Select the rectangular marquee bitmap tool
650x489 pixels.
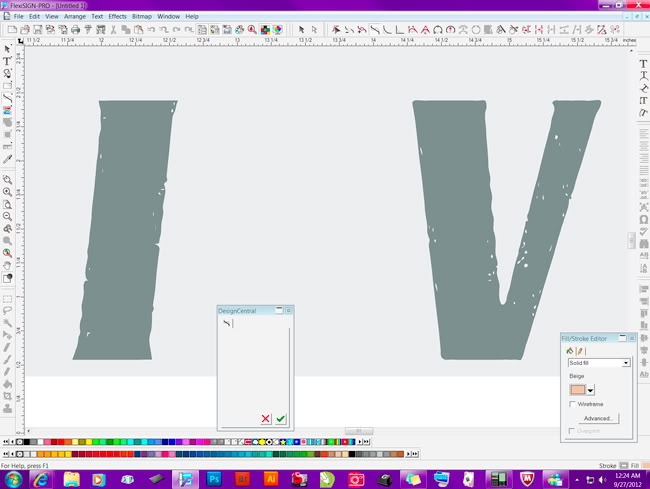coord(7,299)
